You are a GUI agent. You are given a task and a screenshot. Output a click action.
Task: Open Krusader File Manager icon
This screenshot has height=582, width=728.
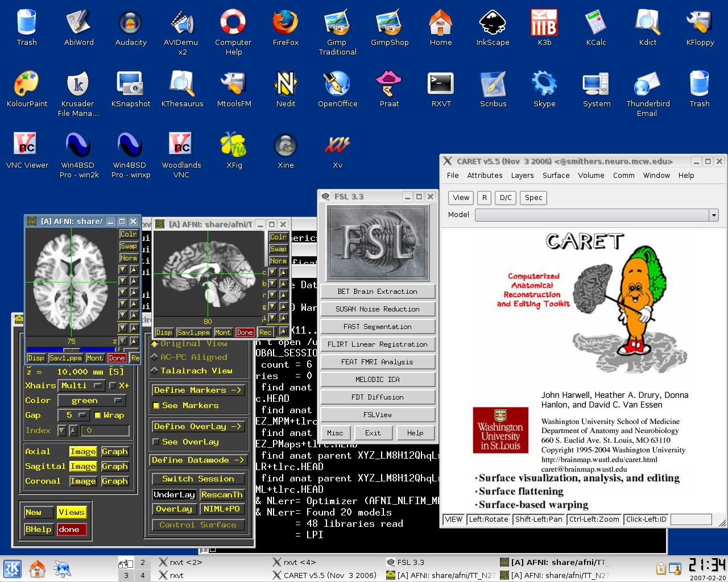pos(78,93)
